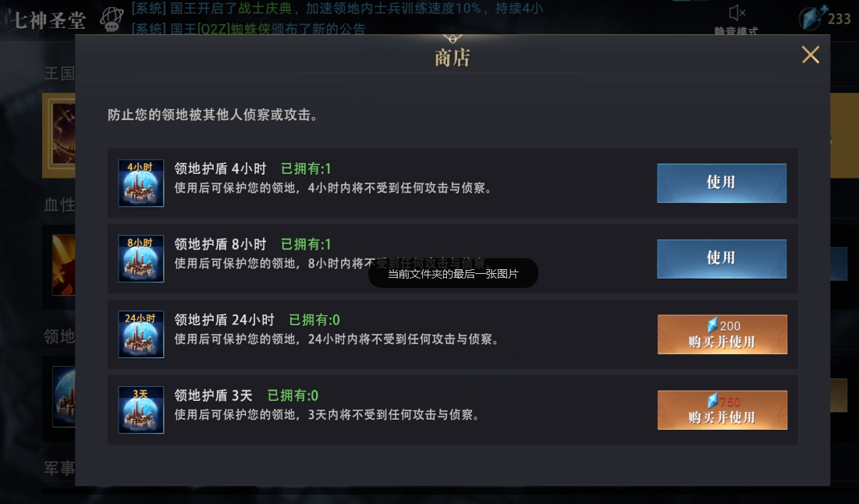Click the 3-day territory shield icon
The width and height of the screenshot is (859, 504).
140,410
